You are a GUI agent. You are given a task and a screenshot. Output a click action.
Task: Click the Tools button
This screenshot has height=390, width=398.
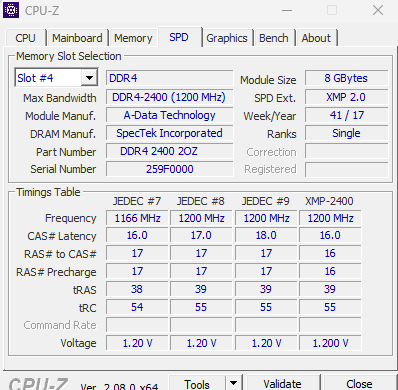point(197,383)
